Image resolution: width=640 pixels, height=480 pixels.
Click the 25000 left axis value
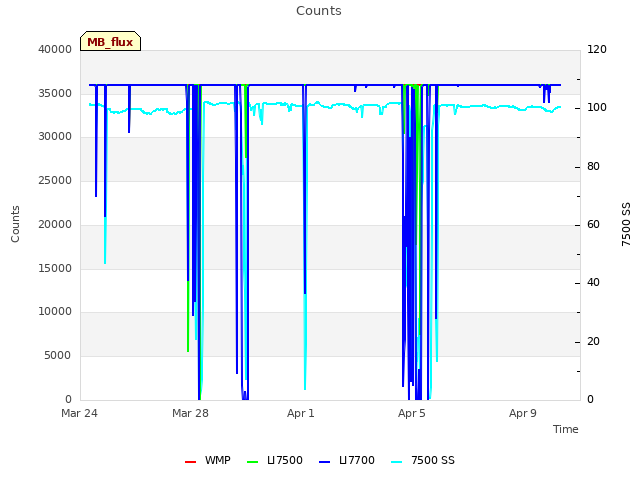click(55, 180)
